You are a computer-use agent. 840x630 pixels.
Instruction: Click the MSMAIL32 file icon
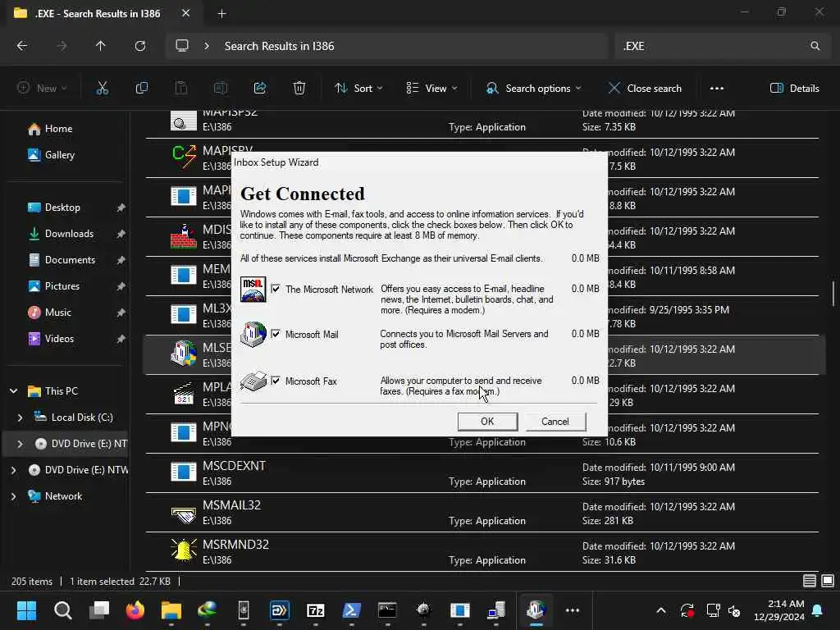click(184, 514)
